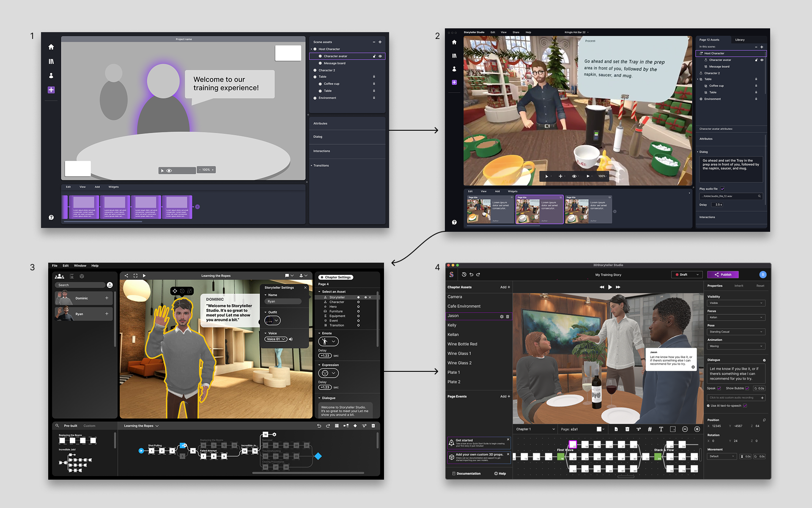812x508 pixels.
Task: Click the trash icon on Jason asset row
Action: coord(507,316)
